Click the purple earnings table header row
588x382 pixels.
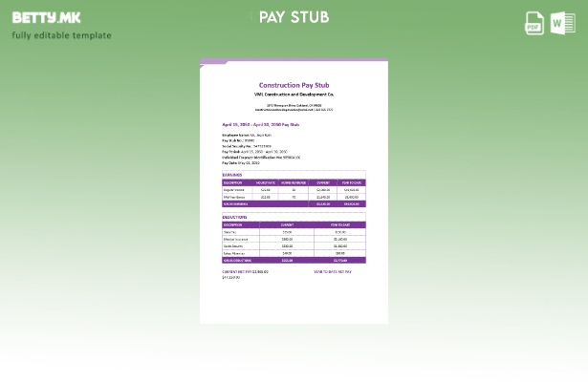pyautogui.click(x=294, y=182)
